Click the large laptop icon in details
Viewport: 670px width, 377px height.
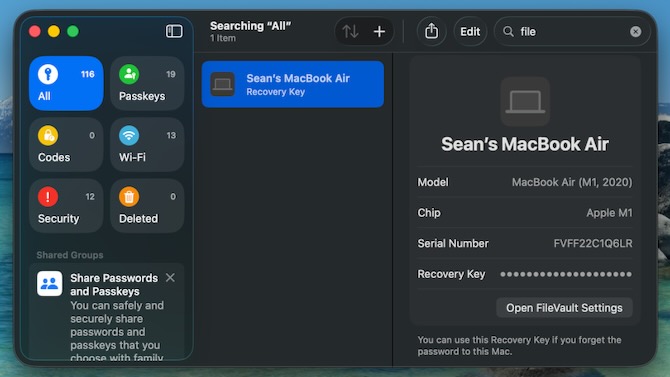(x=525, y=102)
